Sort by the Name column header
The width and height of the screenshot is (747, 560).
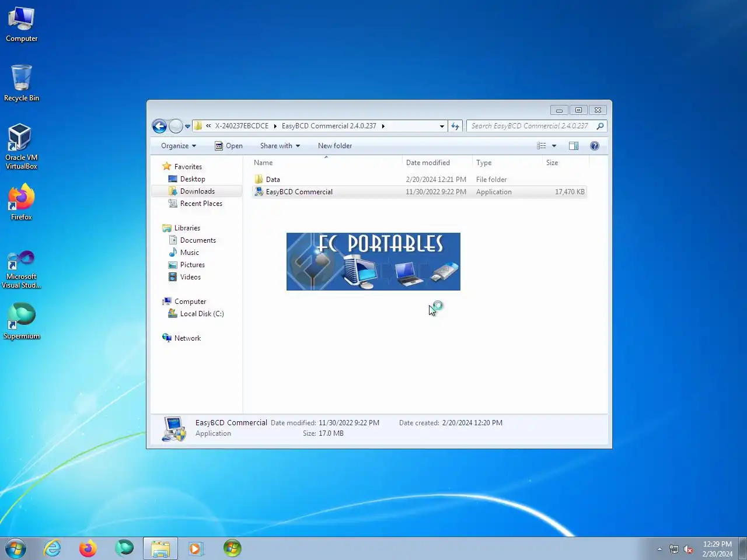tap(326, 163)
